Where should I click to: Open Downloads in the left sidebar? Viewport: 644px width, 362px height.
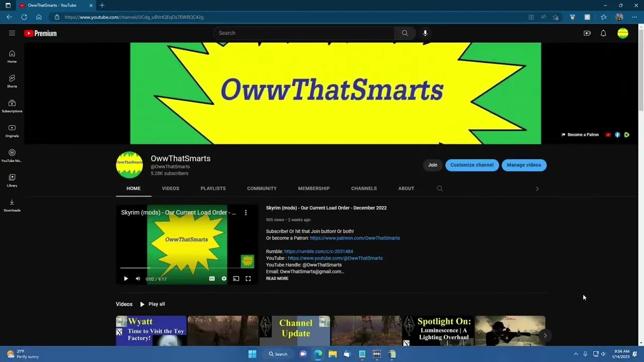pyautogui.click(x=12, y=205)
